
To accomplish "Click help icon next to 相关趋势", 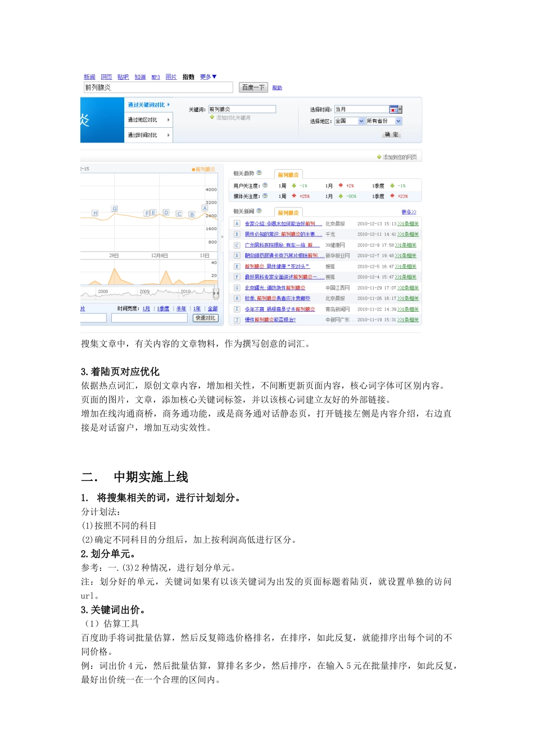I will coord(259,173).
